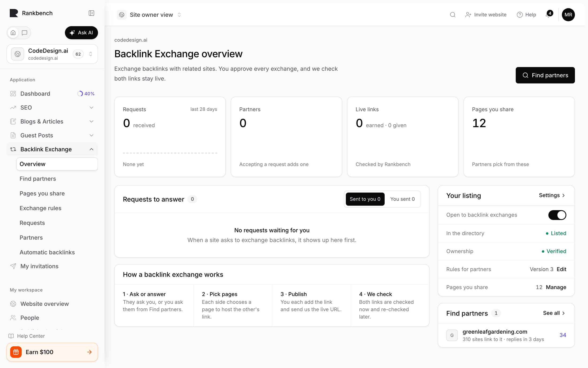The height and width of the screenshot is (368, 588).
Task: Click the Guest Posts document icon
Action: pos(13,135)
